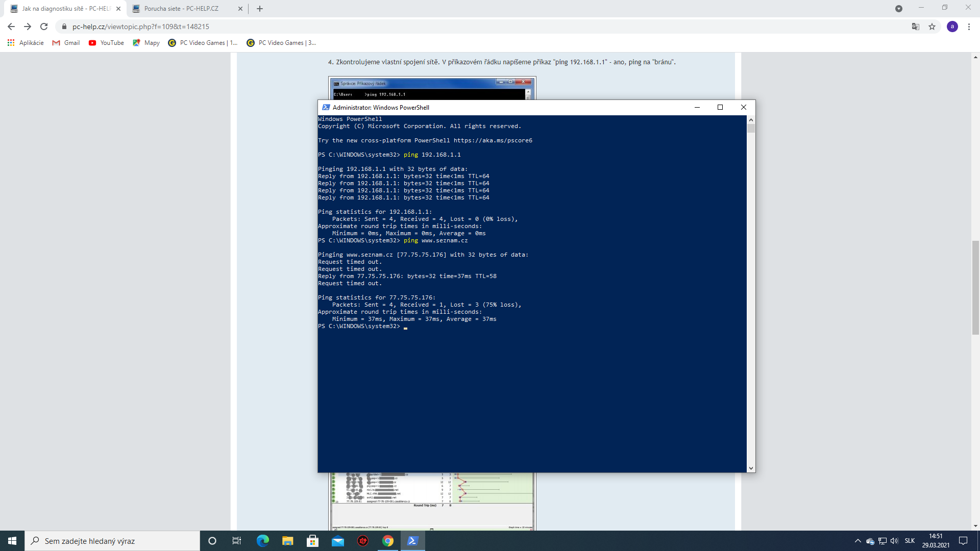The width and height of the screenshot is (980, 551).
Task: Open Mail app from taskbar
Action: point(337,541)
